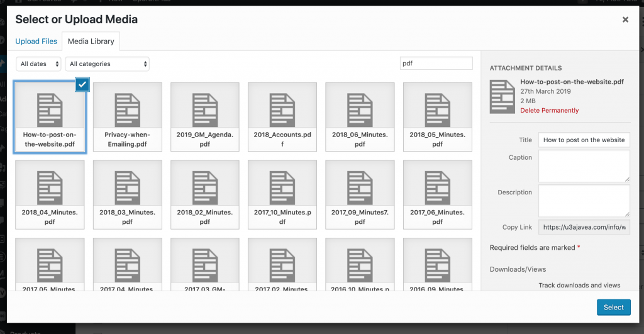Viewport: 644px width, 334px height.
Task: Select the 2016_10_Minutes document icon
Action: [360, 265]
